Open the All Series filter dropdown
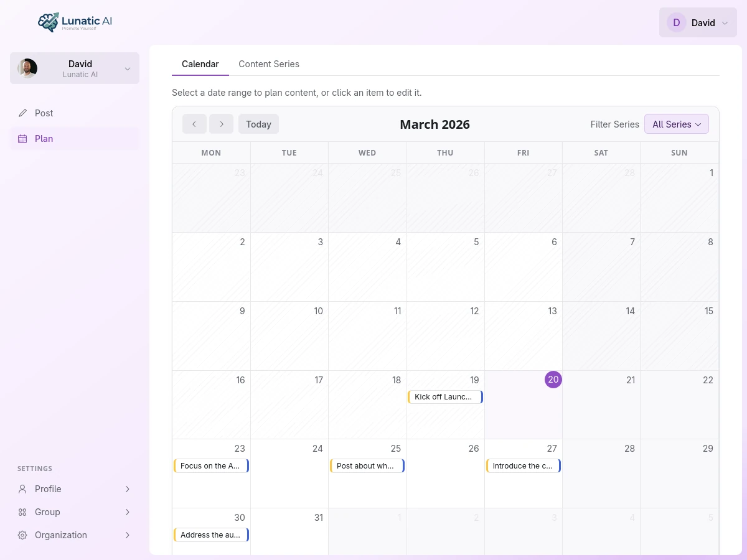The height and width of the screenshot is (560, 747). (677, 124)
